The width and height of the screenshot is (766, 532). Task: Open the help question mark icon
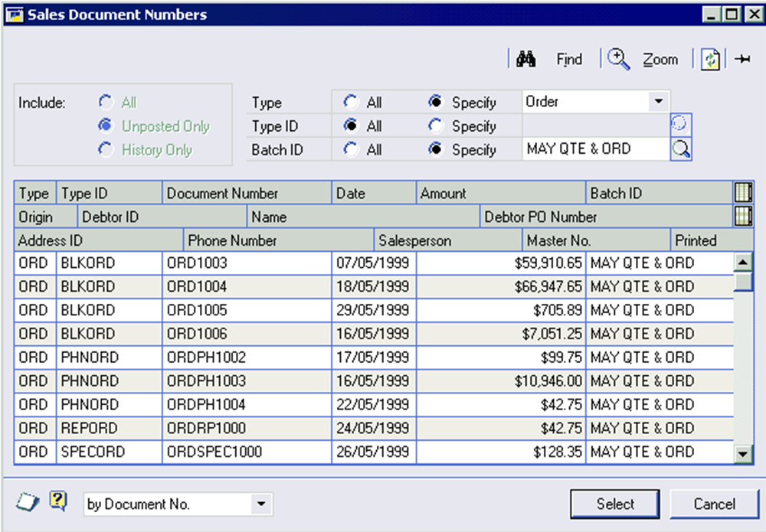58,501
